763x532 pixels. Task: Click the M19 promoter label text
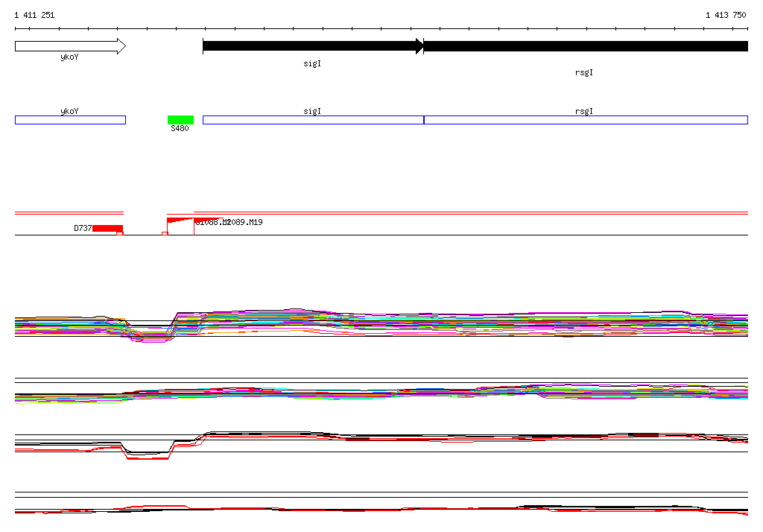pyautogui.click(x=244, y=223)
